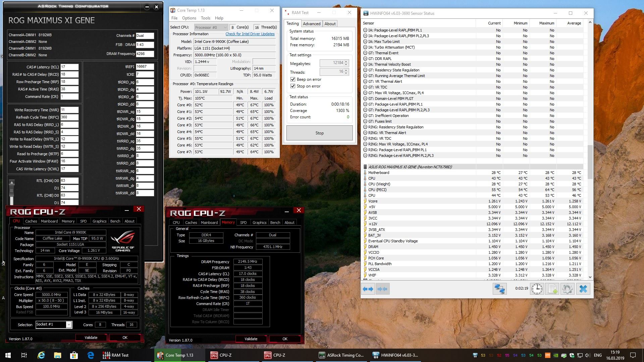Click scroll up arrow beside RTL values

(x=12, y=183)
